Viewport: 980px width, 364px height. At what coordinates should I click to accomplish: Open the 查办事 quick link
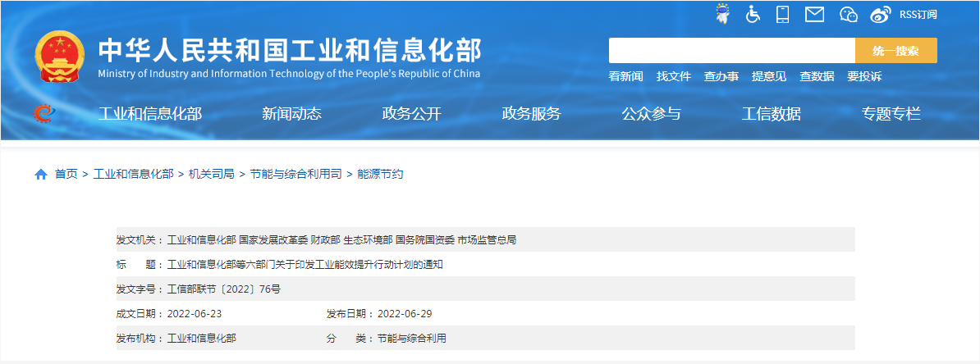pos(721,76)
